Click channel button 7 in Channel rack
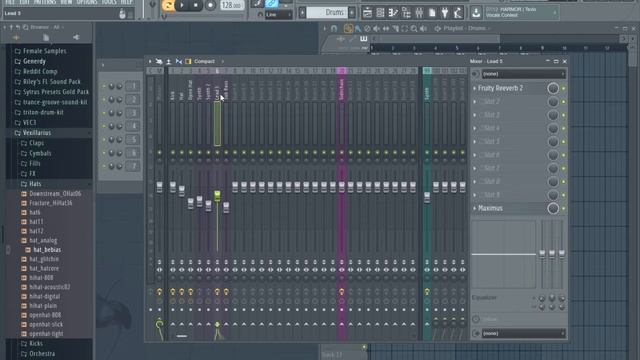Viewport: 640px width, 360px height. [x=133, y=166]
